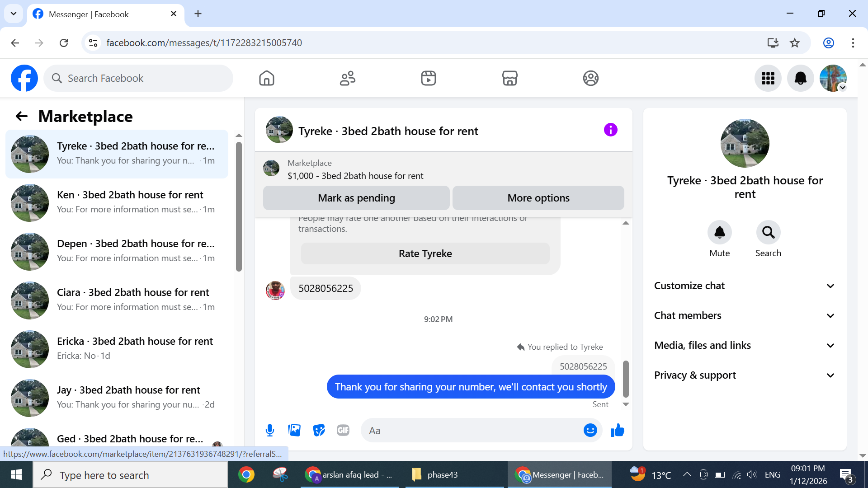Viewport: 868px width, 488px height.
Task: Send a thumbs-up like
Action: (x=617, y=431)
